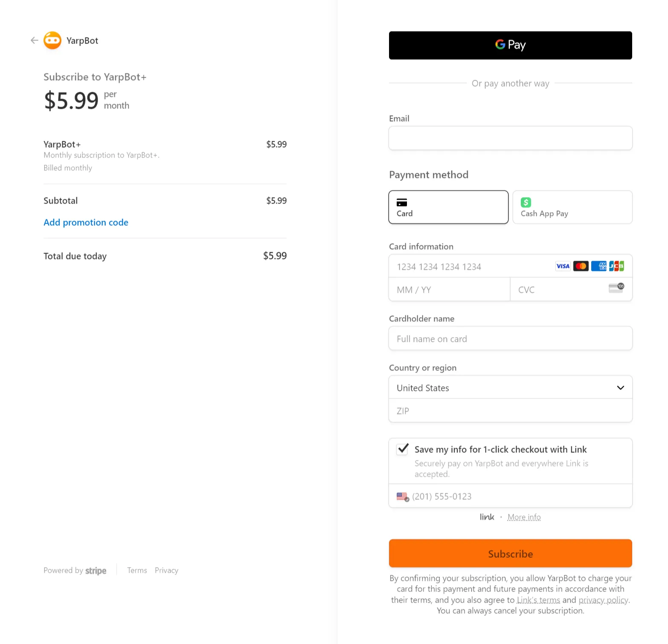Expand United States country selector chevron
668x644 pixels.
(620, 388)
